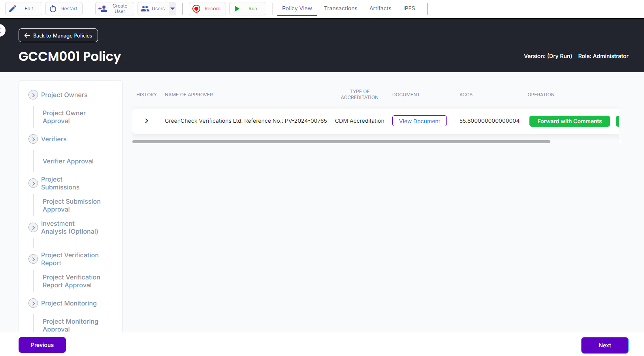Switch to the Transactions tab
The width and height of the screenshot is (644, 356).
[x=341, y=8]
